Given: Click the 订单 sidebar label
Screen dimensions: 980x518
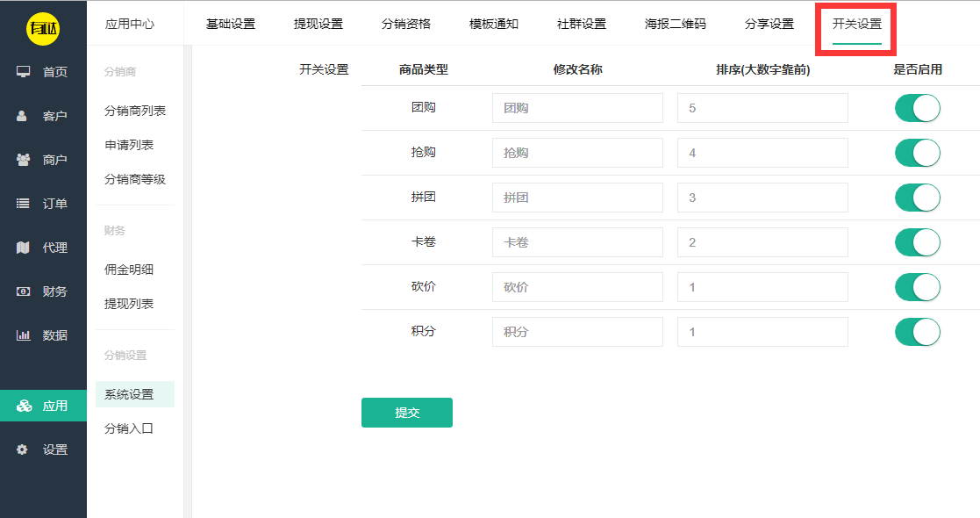Looking at the screenshot, I should click(55, 204).
